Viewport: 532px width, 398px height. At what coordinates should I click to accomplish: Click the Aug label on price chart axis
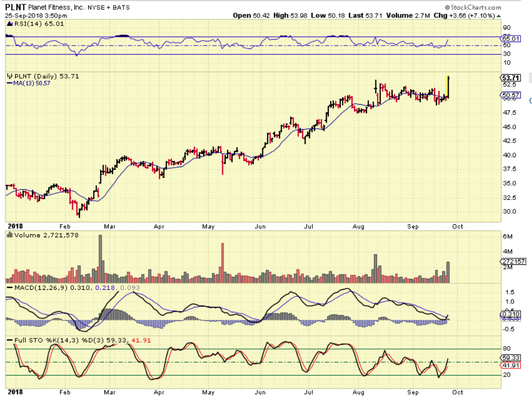pyautogui.click(x=358, y=226)
